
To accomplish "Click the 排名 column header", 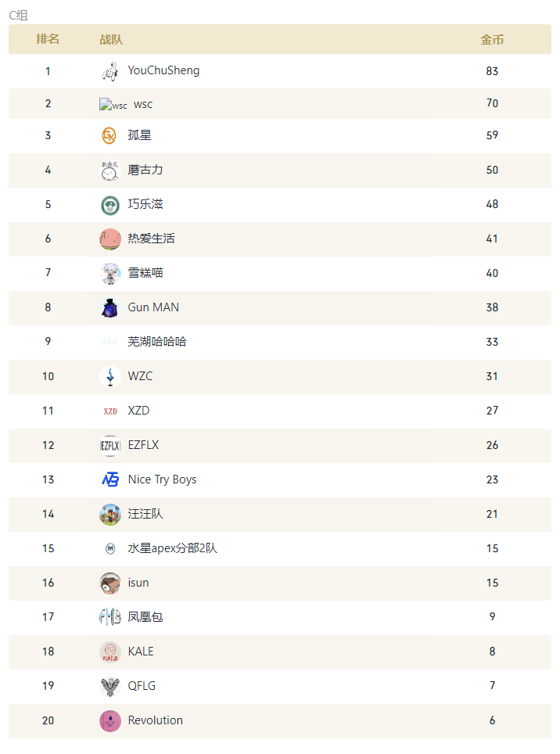I will pos(48,39).
